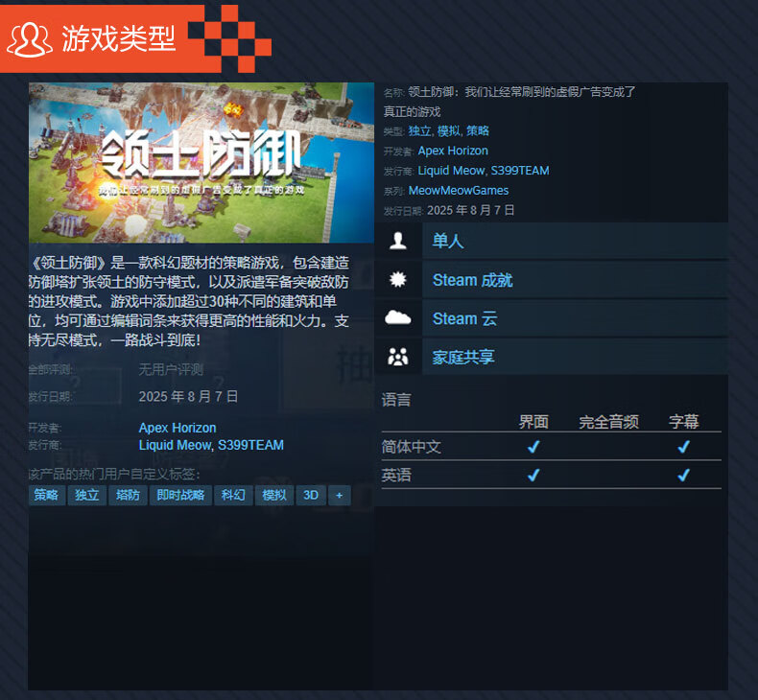The width and height of the screenshot is (758, 700).
Task: Select the 科幻 user tag
Action: (233, 496)
